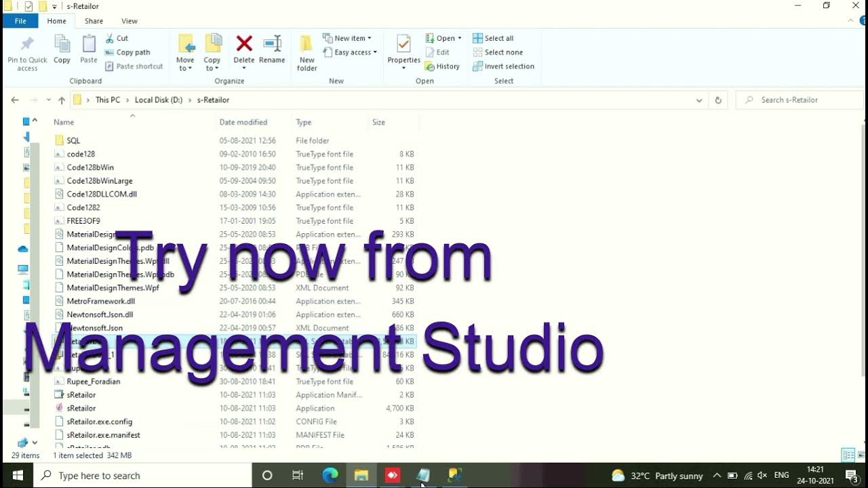This screenshot has height=488, width=868.
Task: Click Paste shortcut command
Action: click(134, 66)
